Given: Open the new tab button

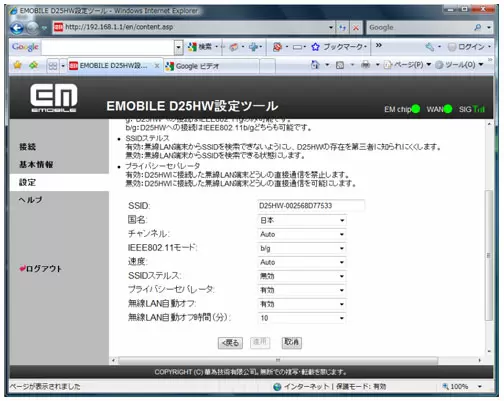Looking at the screenshot, I should click(267, 66).
